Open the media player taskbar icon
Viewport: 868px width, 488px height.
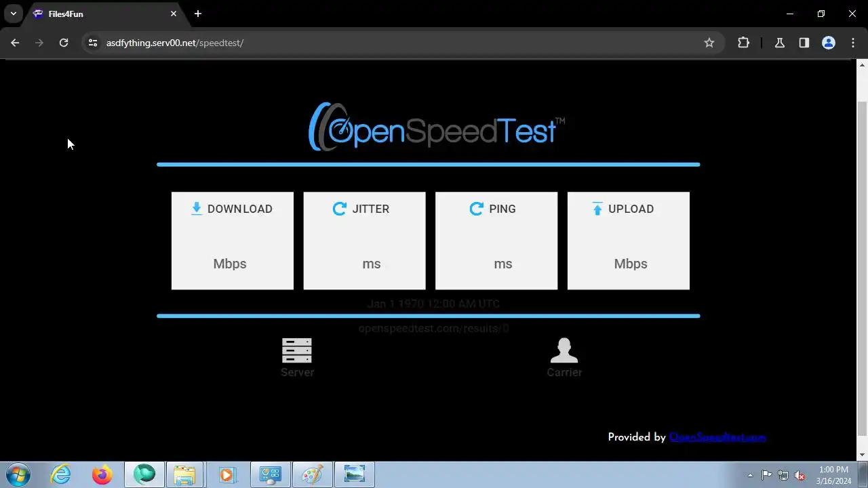coord(227,474)
